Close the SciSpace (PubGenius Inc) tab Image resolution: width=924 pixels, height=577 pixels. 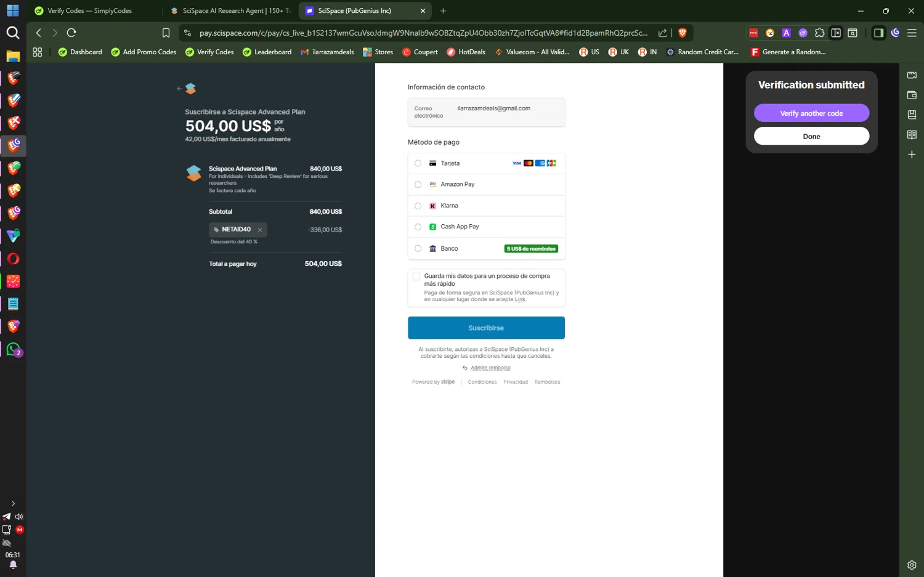click(423, 10)
